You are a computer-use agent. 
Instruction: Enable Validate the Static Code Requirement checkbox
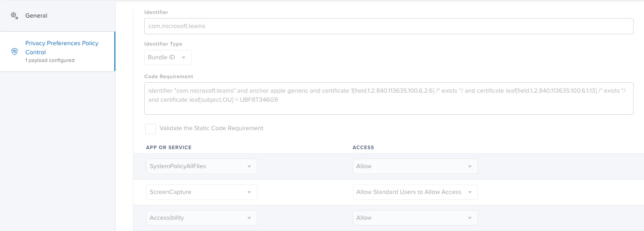click(x=151, y=128)
